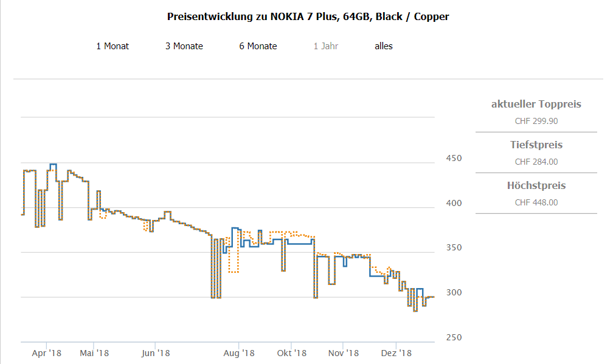Click the Tiefstpreis heading
This screenshot has height=364, width=613.
tap(536, 145)
